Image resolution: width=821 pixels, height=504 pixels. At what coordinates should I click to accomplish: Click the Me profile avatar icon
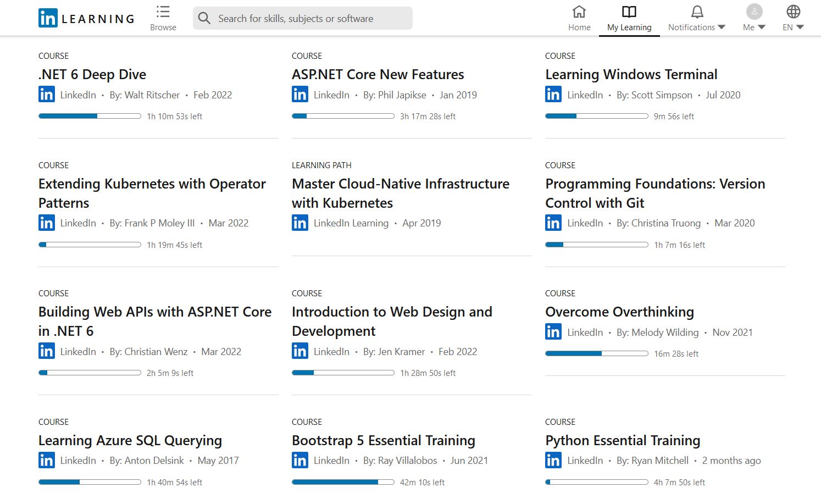tap(753, 12)
